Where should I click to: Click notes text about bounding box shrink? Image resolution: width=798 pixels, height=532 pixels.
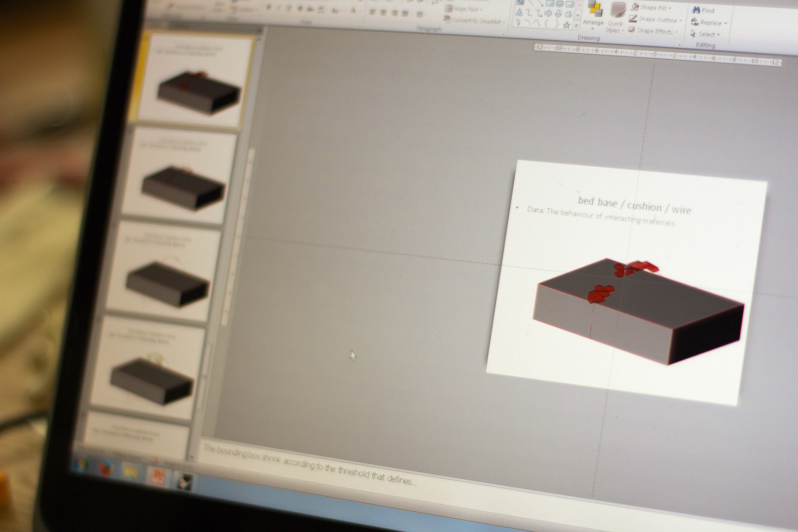point(310,465)
